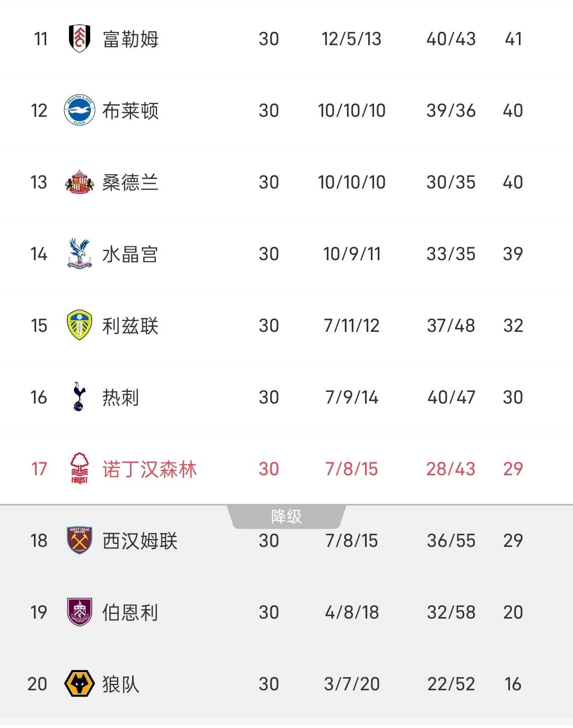573x728 pixels.
Task: Open team name 水晶宫
Action: [x=131, y=254]
